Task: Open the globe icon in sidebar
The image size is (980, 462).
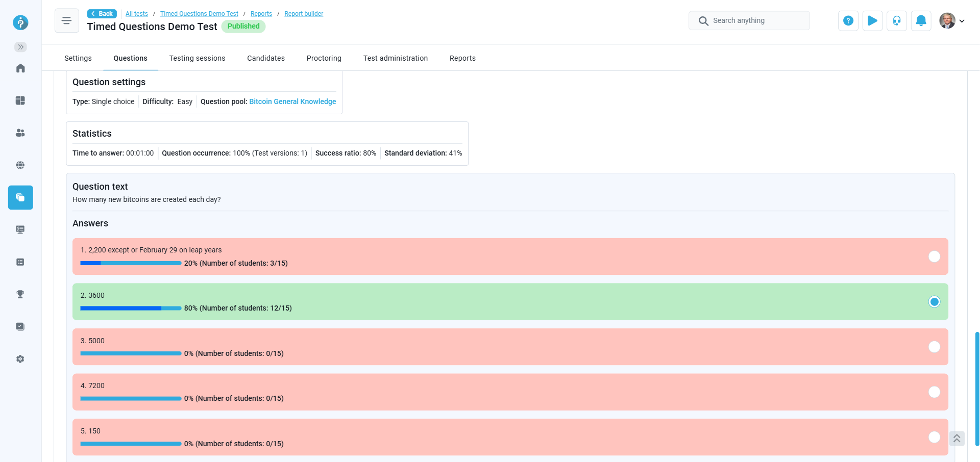Action: click(20, 165)
